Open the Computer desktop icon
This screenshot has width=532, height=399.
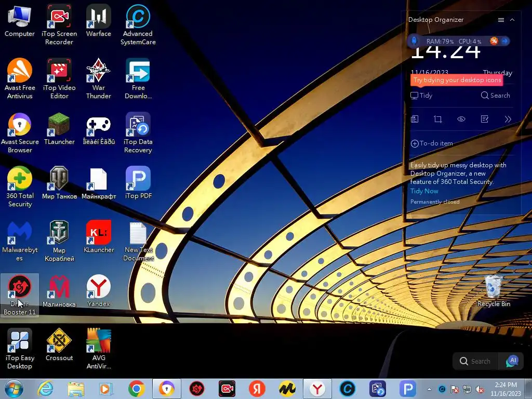pyautogui.click(x=20, y=21)
